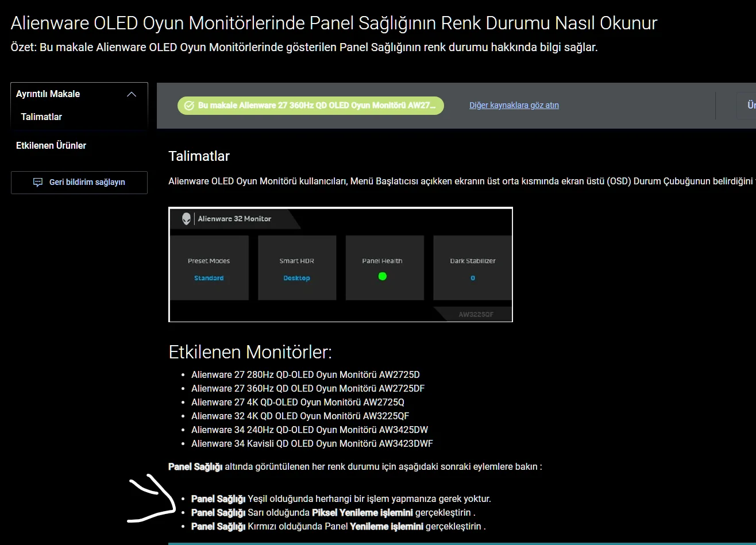The width and height of the screenshot is (756, 545).
Task: Click the Geri bildirim sağlayın button
Action: coord(79,182)
